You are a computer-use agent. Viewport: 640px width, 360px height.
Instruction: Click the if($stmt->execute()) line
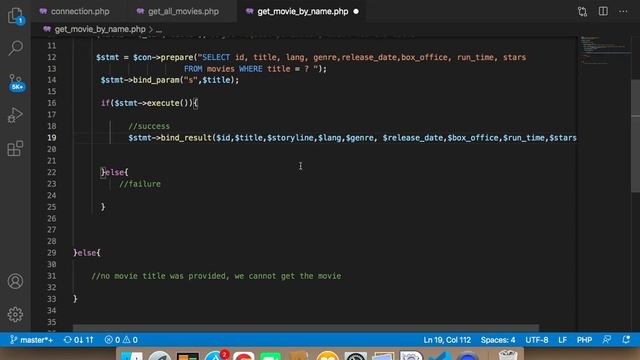pyautogui.click(x=149, y=103)
